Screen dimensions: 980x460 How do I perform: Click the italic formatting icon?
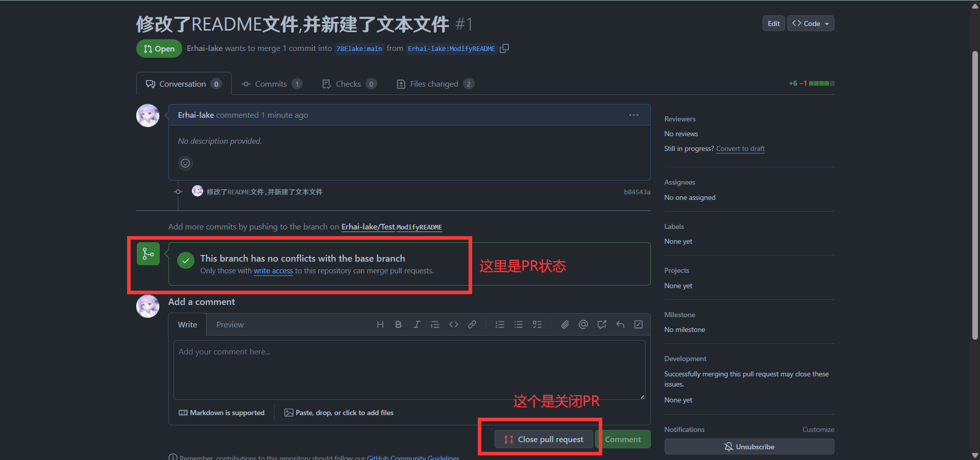tap(416, 324)
